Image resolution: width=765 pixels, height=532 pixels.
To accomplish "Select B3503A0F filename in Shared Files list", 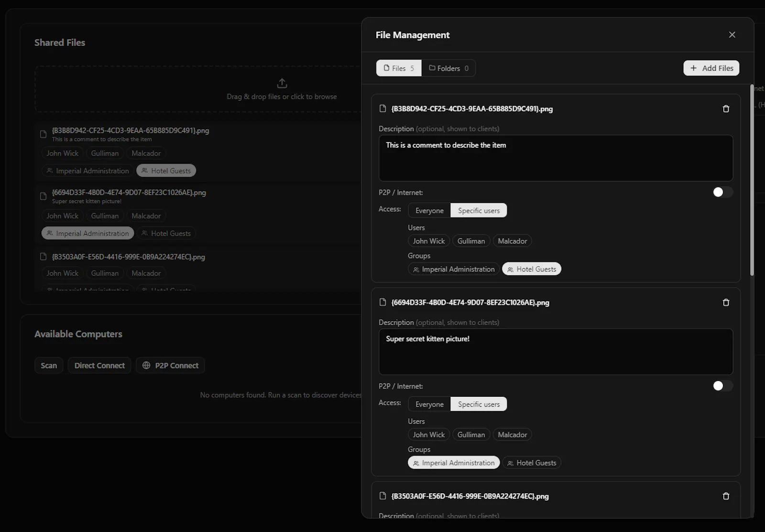I will (129, 257).
